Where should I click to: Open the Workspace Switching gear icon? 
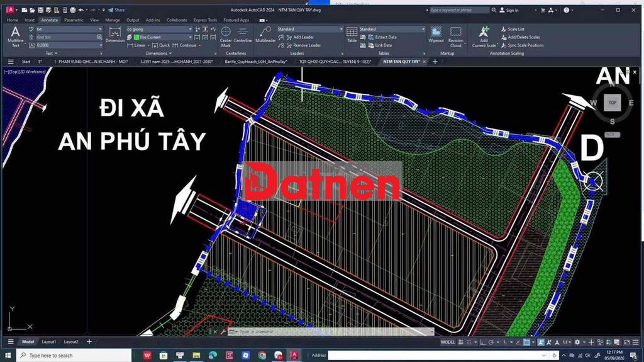pos(577,342)
